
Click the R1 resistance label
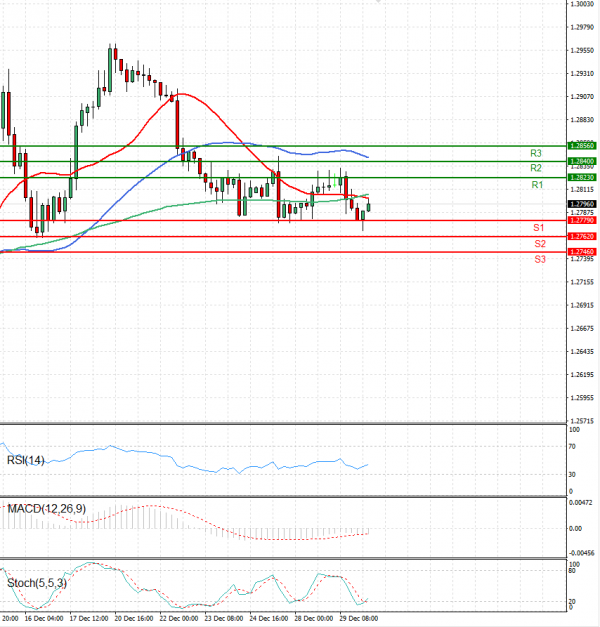(x=537, y=185)
